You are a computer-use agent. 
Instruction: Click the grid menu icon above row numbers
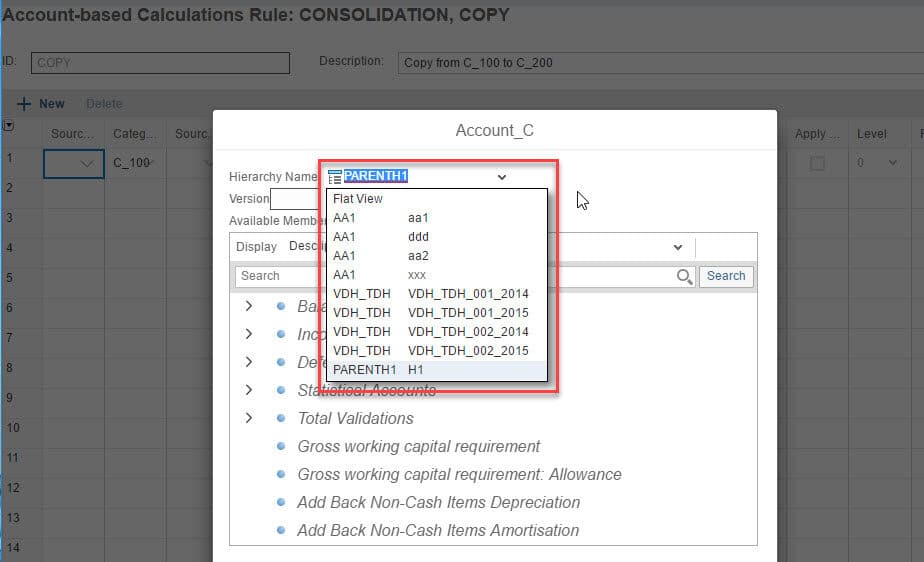(x=10, y=126)
